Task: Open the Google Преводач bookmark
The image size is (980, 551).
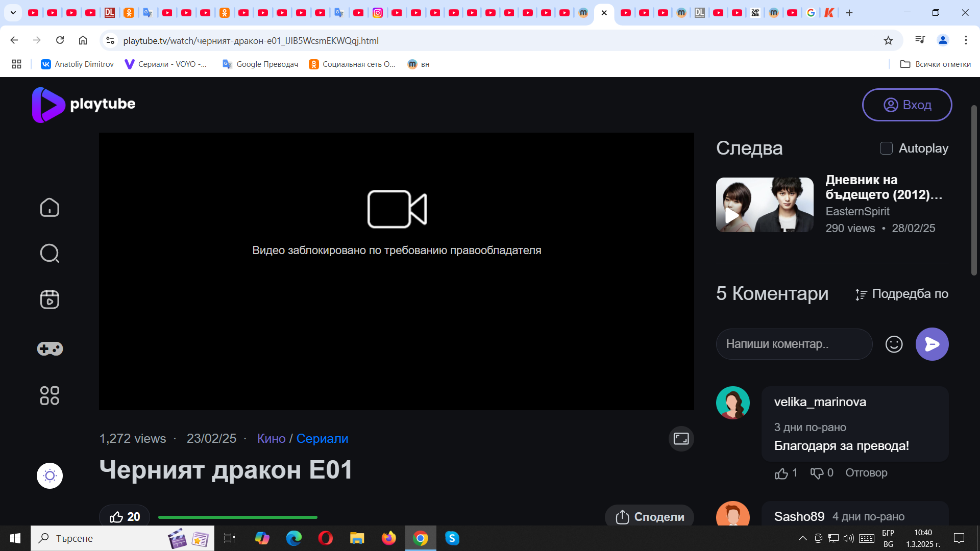Action: click(x=261, y=64)
